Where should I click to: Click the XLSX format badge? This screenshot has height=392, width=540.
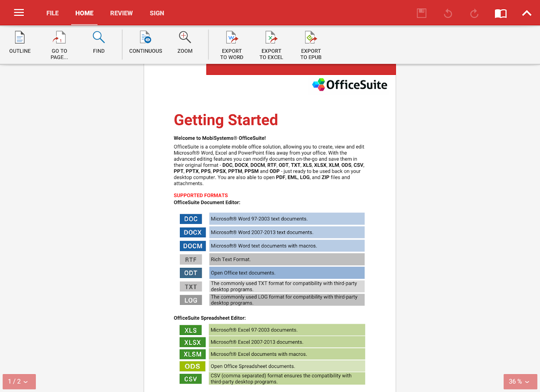tap(192, 342)
